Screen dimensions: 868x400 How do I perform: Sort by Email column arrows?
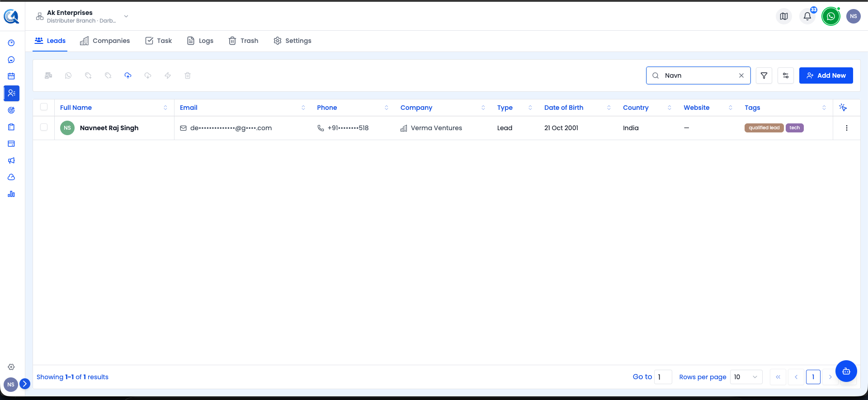coord(303,108)
